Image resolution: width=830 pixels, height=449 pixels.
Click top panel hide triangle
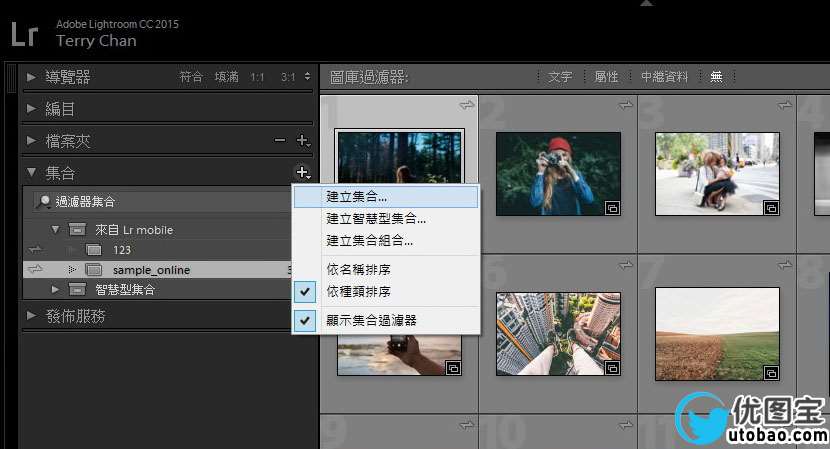click(x=646, y=3)
